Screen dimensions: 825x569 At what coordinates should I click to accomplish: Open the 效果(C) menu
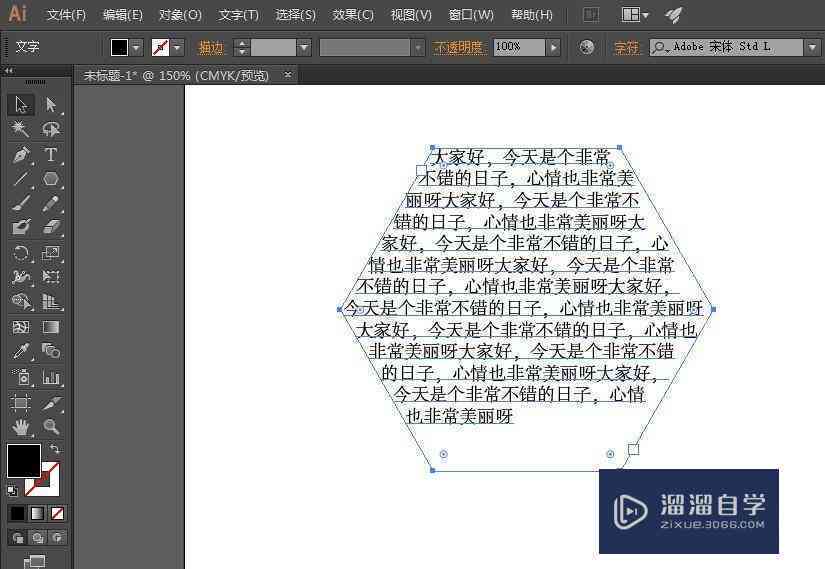click(x=353, y=15)
